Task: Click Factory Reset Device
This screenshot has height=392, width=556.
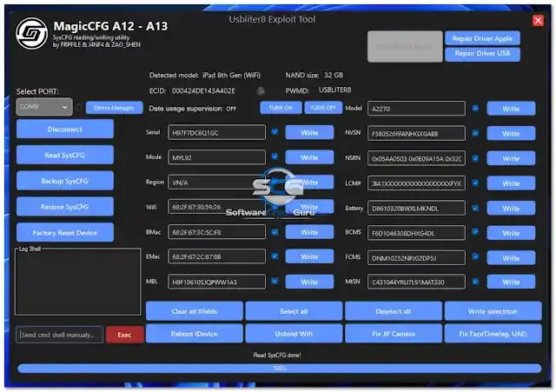Action: tap(65, 233)
